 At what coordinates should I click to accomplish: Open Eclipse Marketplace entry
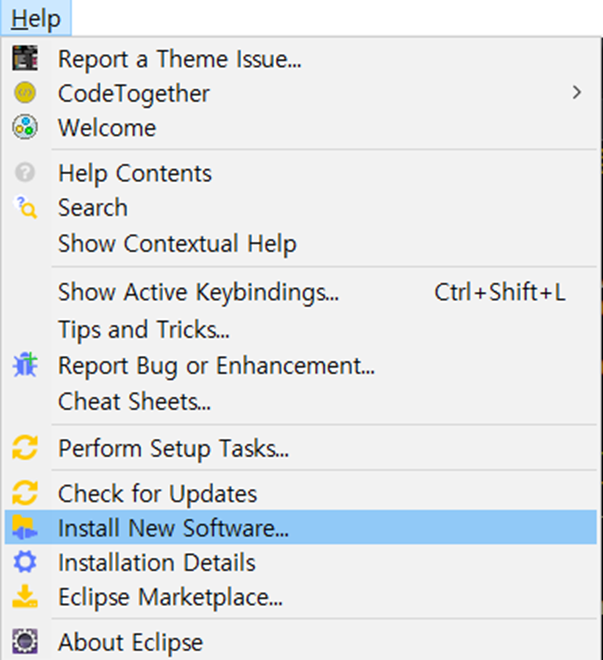coord(170,598)
